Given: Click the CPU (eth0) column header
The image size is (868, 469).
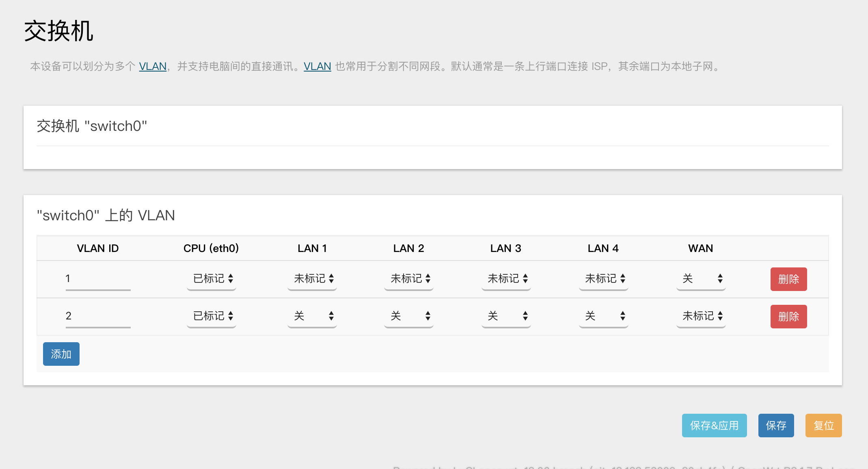Looking at the screenshot, I should [211, 248].
